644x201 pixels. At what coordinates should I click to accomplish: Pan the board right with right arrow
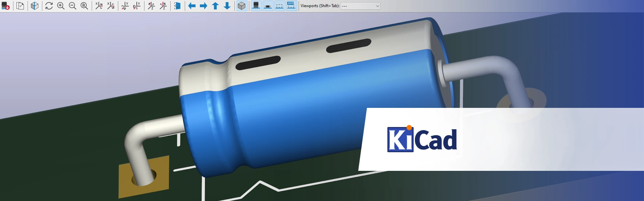coord(204,6)
